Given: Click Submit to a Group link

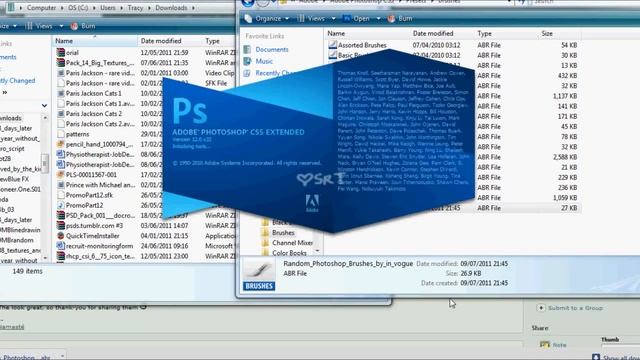Looking at the screenshot, I should click(576, 308).
